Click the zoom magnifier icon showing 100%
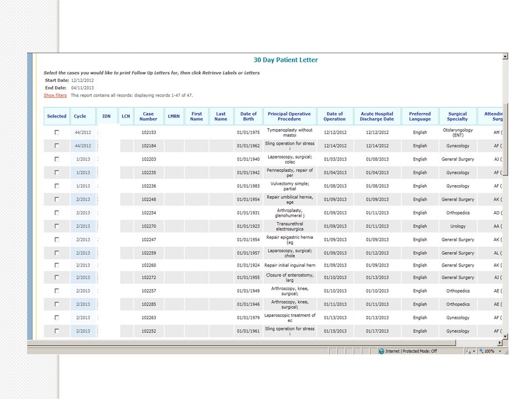 coord(481,351)
